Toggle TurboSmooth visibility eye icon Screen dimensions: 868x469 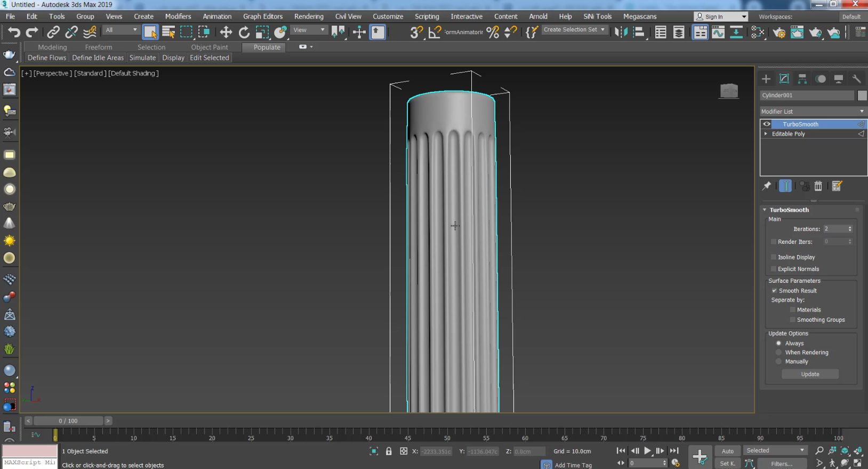767,124
